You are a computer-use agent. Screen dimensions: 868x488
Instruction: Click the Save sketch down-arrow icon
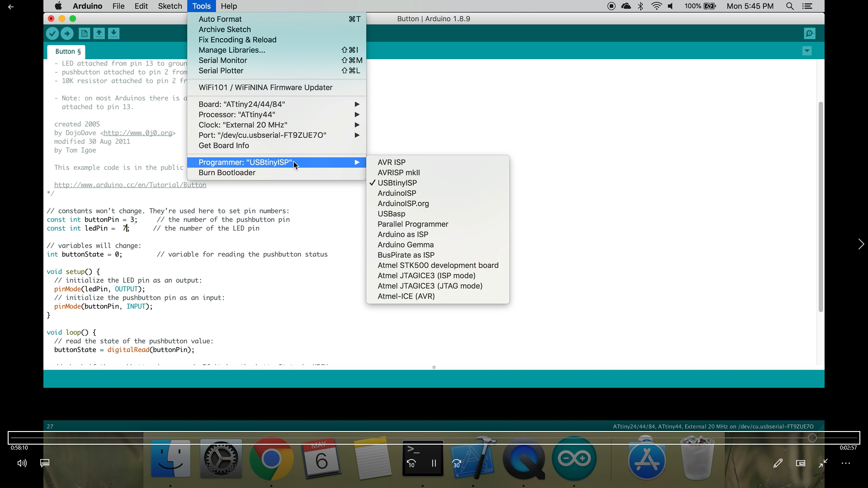click(114, 33)
